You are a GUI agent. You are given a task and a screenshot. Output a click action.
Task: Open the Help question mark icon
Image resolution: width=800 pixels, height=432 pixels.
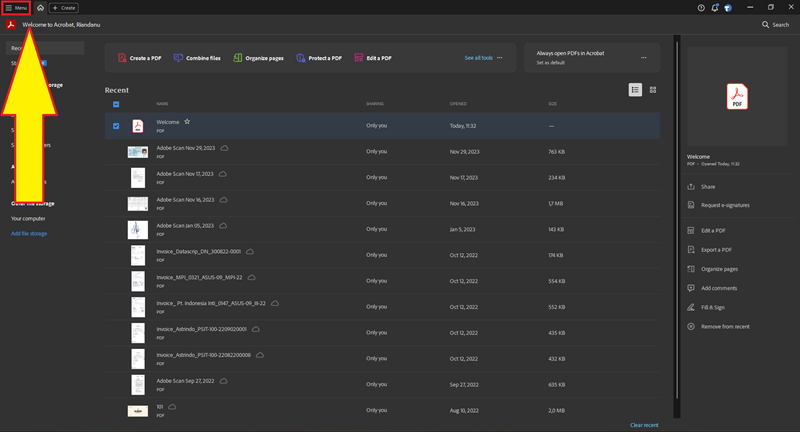point(701,8)
